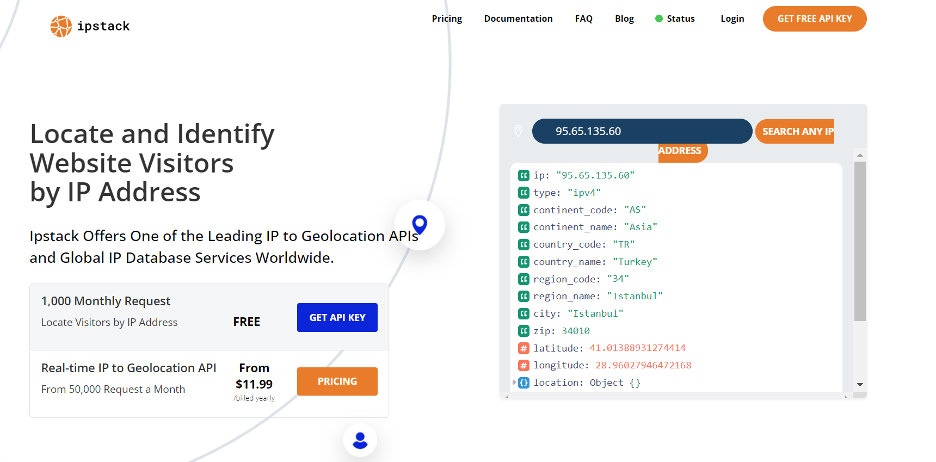Viewport: 936px width, 462px height.
Task: Click the string icon beside region_code
Action: click(524, 279)
